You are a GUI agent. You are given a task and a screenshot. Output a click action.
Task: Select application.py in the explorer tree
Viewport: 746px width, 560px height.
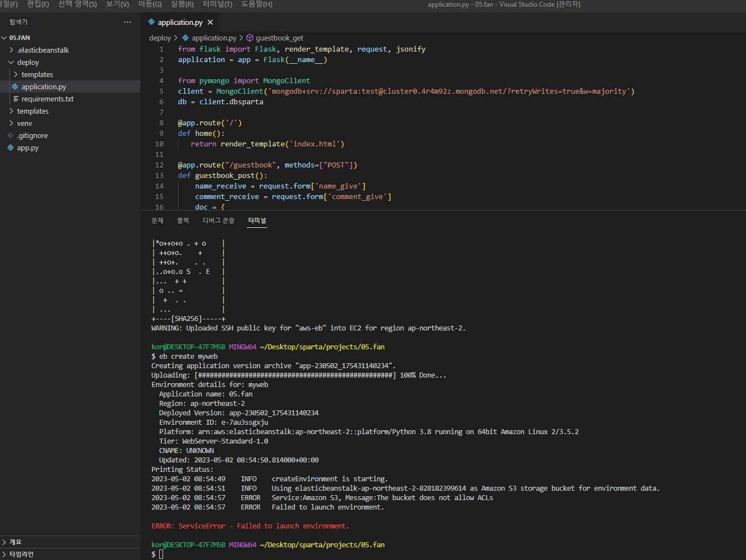(44, 86)
